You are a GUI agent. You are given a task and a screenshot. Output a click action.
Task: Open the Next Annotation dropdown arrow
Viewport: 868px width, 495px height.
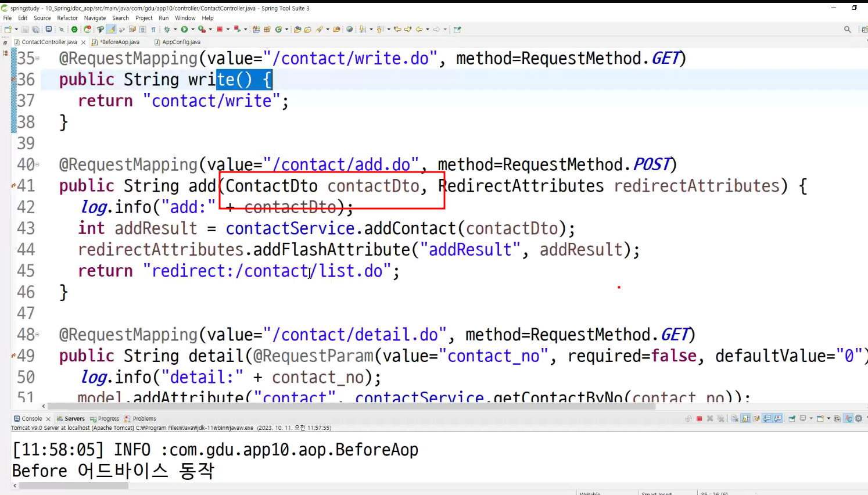pyautogui.click(x=371, y=29)
